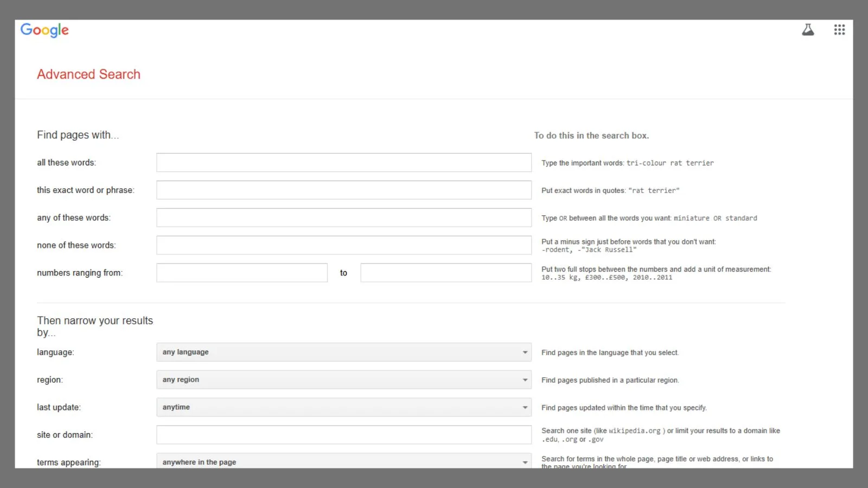Click the 'Then narrow your results by...' heading
Image resolution: width=868 pixels, height=488 pixels.
95,326
